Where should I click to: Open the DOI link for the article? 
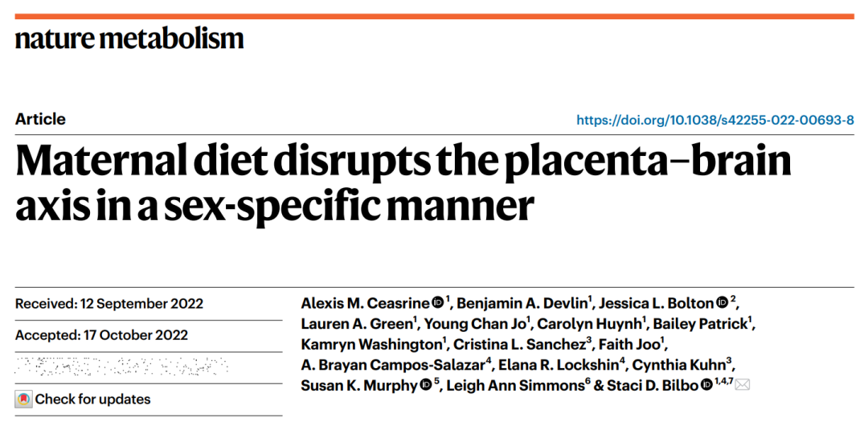click(714, 121)
